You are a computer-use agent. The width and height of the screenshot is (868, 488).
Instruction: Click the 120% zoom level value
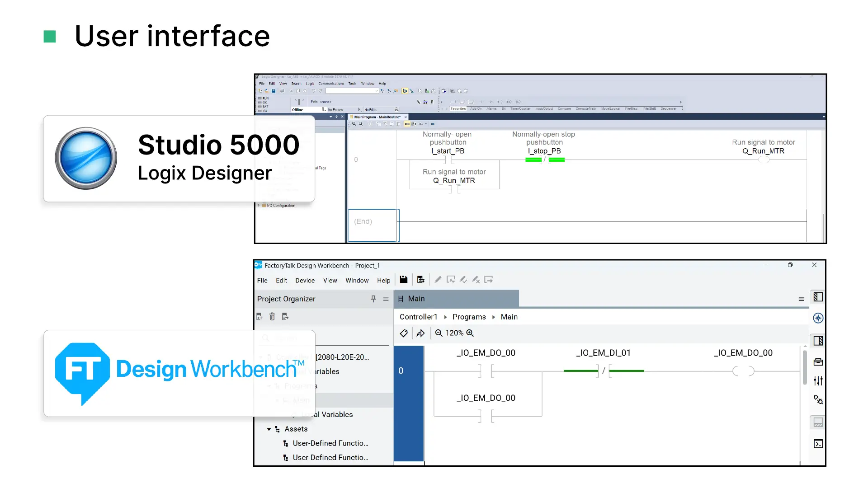(454, 333)
